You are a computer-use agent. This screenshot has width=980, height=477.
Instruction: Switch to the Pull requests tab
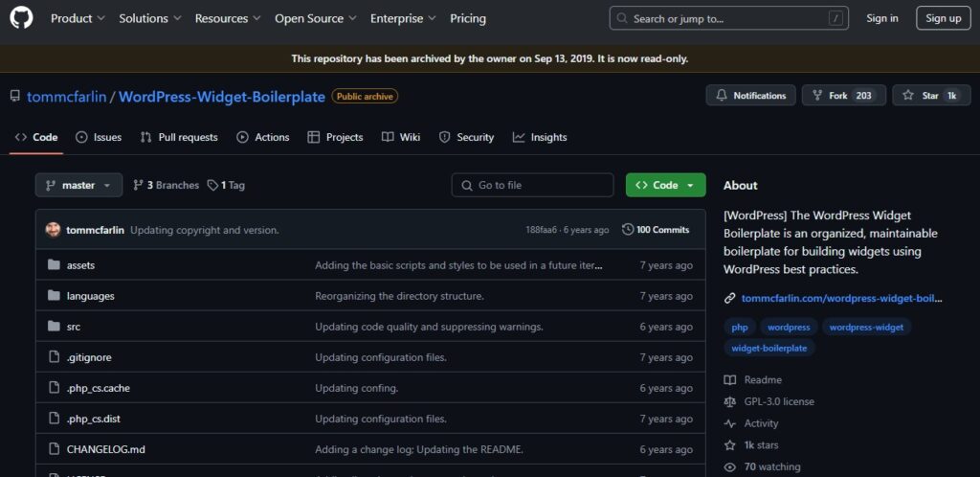pos(179,137)
